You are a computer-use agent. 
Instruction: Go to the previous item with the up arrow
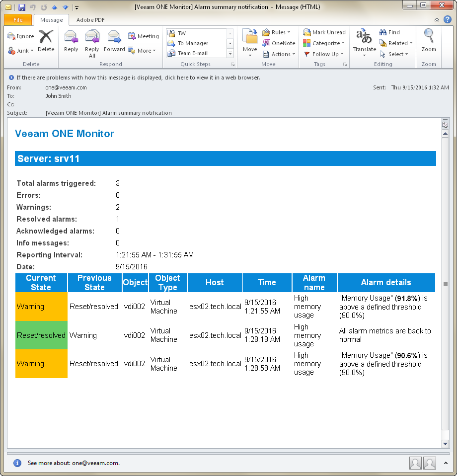coord(55,7)
